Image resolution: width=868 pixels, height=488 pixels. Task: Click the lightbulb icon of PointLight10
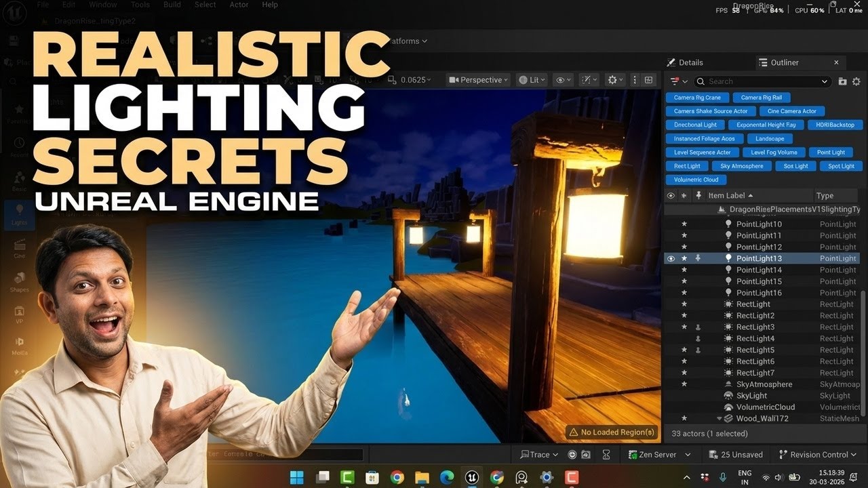click(728, 224)
